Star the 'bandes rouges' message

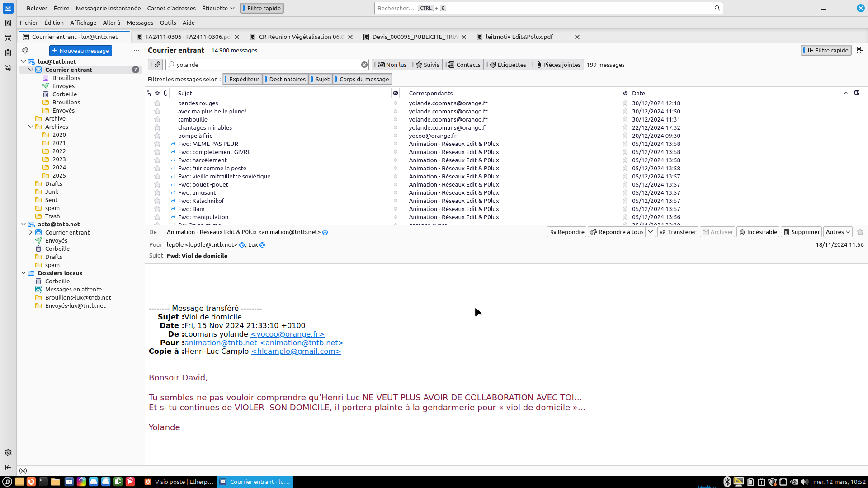(157, 103)
